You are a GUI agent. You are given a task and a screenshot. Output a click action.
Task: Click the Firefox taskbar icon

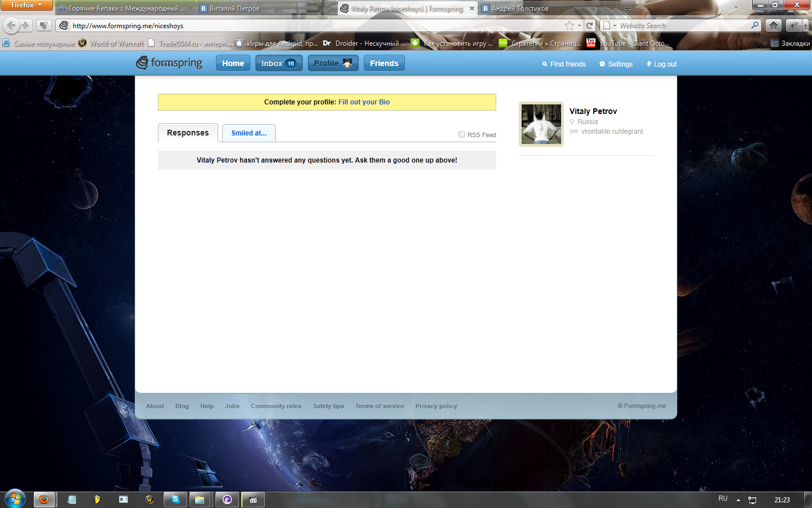[43, 500]
